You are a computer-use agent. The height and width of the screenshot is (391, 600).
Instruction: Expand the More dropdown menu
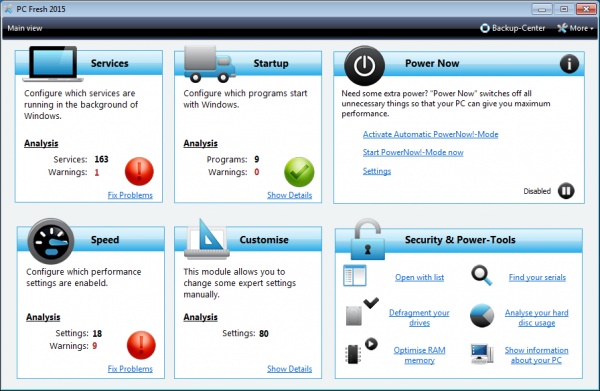pyautogui.click(x=575, y=28)
